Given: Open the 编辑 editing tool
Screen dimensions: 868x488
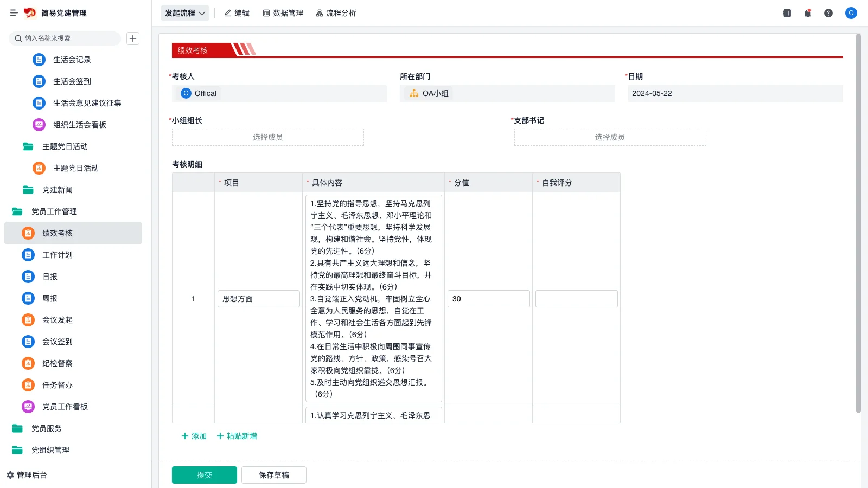Looking at the screenshot, I should [237, 13].
